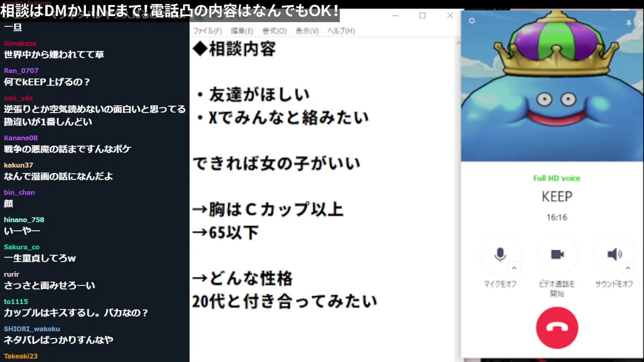Viewport: 644px width, 362px height.
Task: Mute microphone with マイクをオフ button
Action: 500,254
